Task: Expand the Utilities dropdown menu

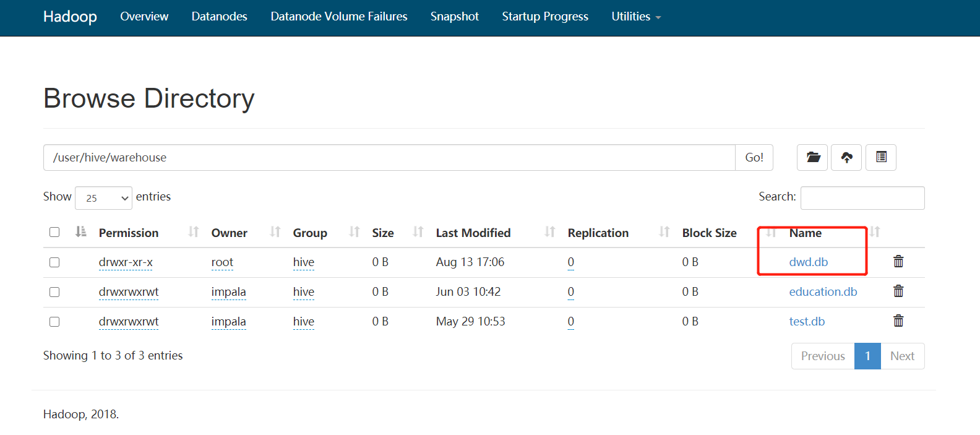Action: tap(636, 17)
